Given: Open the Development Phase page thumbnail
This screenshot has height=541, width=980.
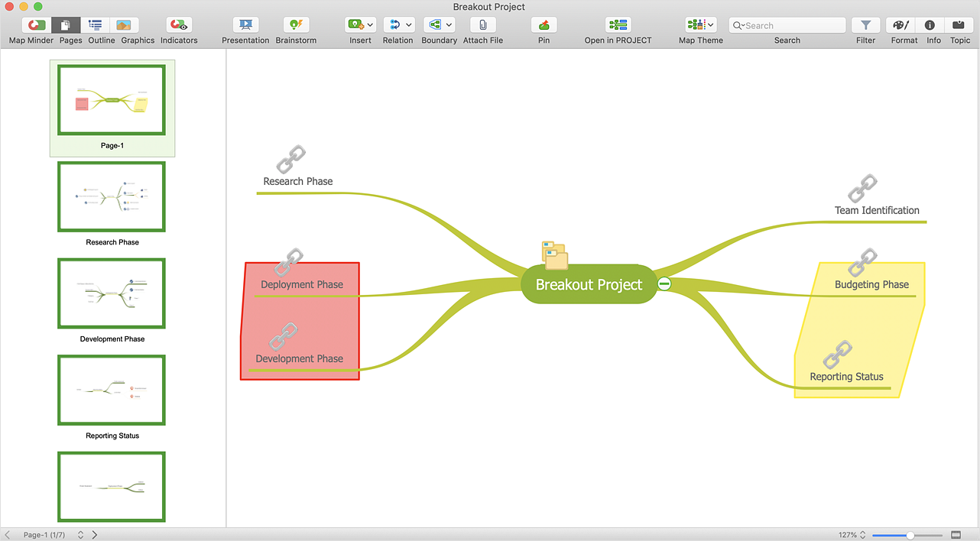Looking at the screenshot, I should pyautogui.click(x=112, y=294).
